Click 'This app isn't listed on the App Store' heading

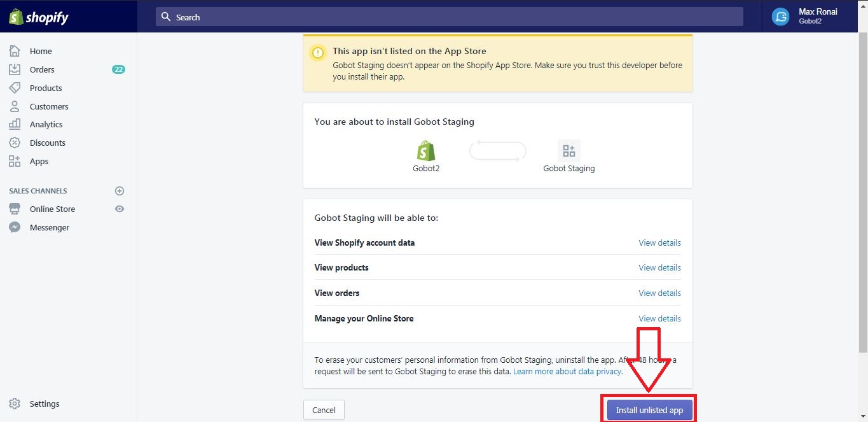tap(410, 51)
